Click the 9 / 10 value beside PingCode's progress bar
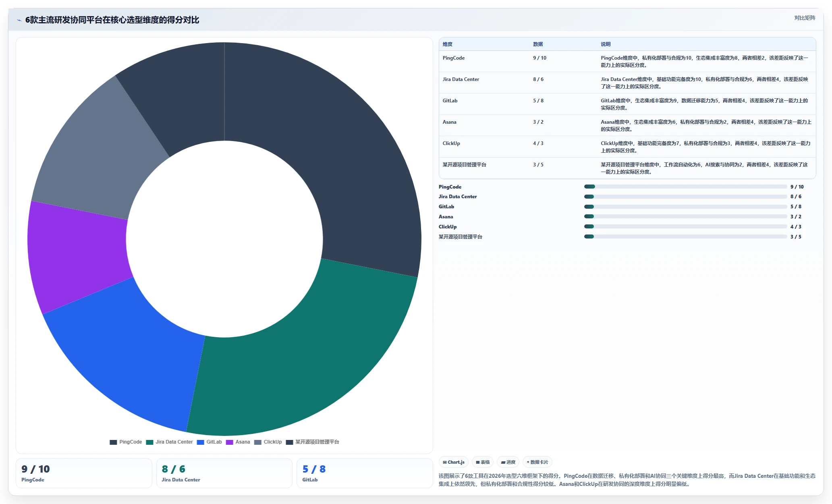The width and height of the screenshot is (832, 504). [797, 187]
